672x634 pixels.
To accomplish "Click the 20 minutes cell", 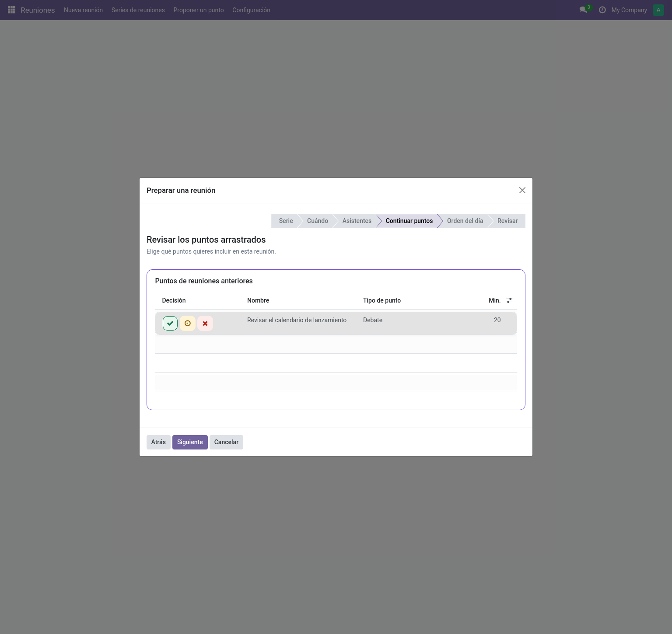I will (x=497, y=320).
